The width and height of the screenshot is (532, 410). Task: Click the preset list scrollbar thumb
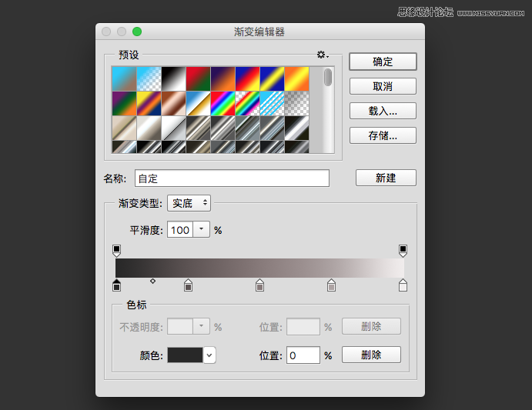[x=327, y=78]
